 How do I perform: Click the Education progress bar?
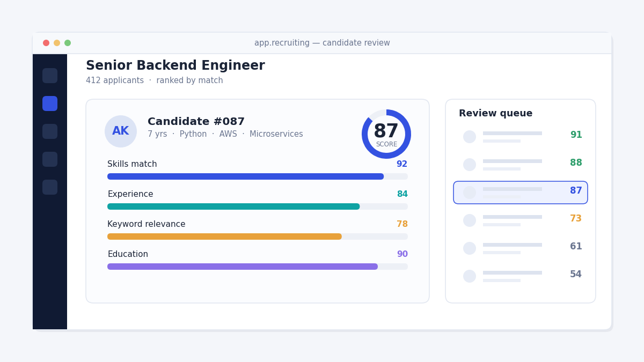[258, 267]
